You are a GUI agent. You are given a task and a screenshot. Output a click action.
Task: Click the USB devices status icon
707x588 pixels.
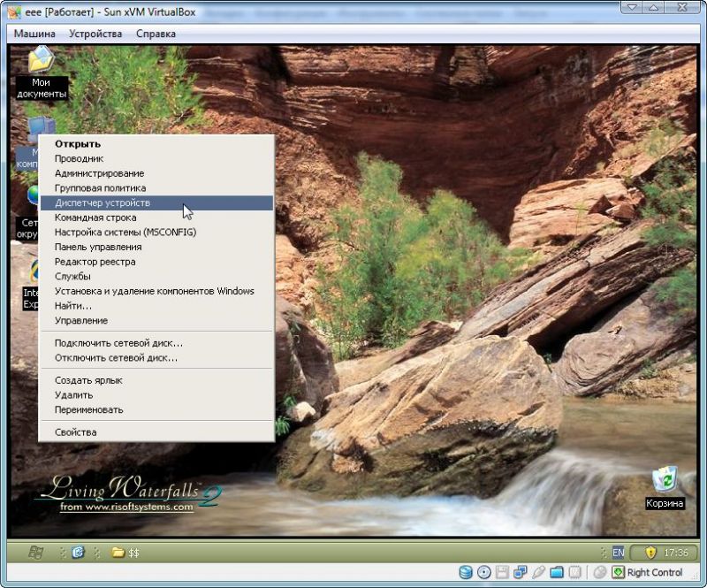coord(537,572)
